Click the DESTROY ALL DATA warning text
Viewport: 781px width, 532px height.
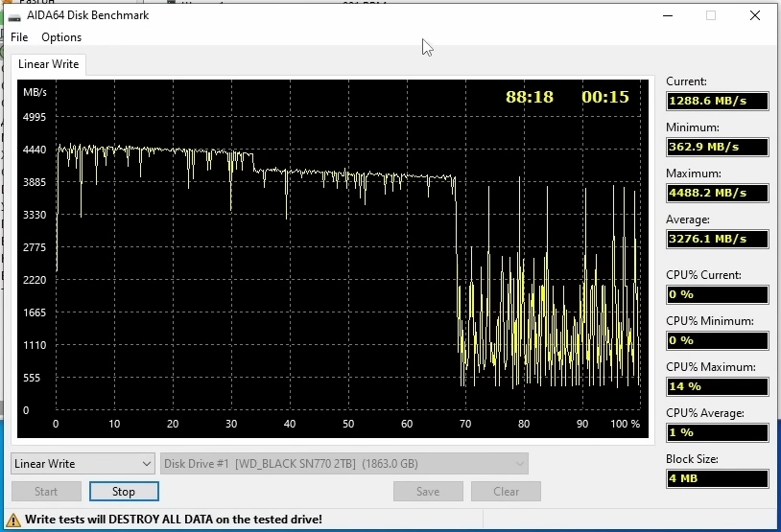click(x=174, y=520)
